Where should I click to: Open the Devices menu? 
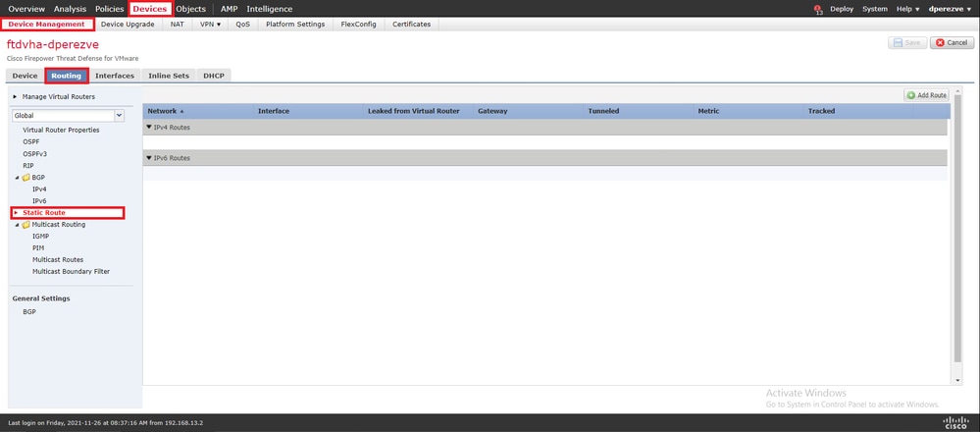pyautogui.click(x=150, y=9)
